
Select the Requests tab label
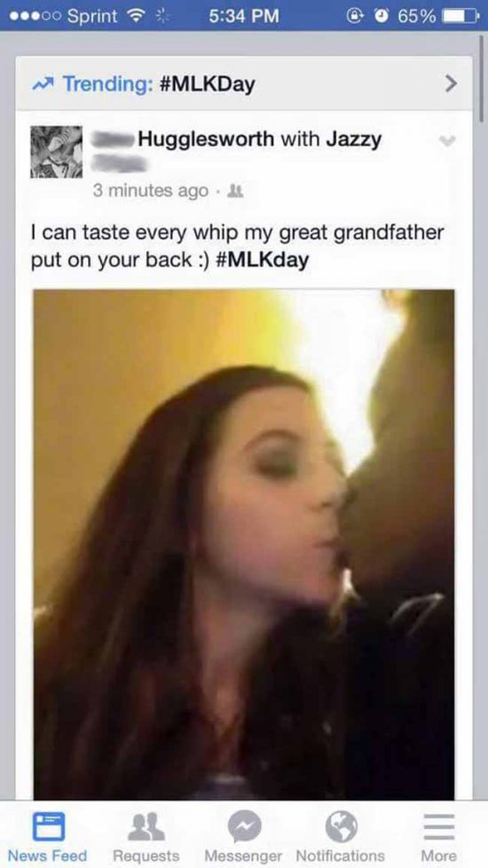[x=146, y=856]
